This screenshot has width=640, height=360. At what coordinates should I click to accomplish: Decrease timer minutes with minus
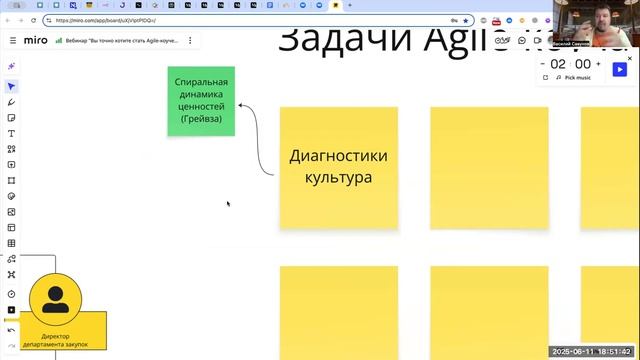(x=542, y=64)
